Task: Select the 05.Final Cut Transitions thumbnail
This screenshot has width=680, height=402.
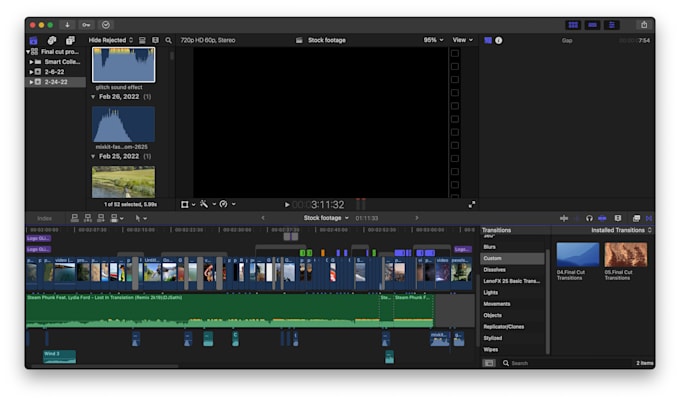Action: [625, 255]
